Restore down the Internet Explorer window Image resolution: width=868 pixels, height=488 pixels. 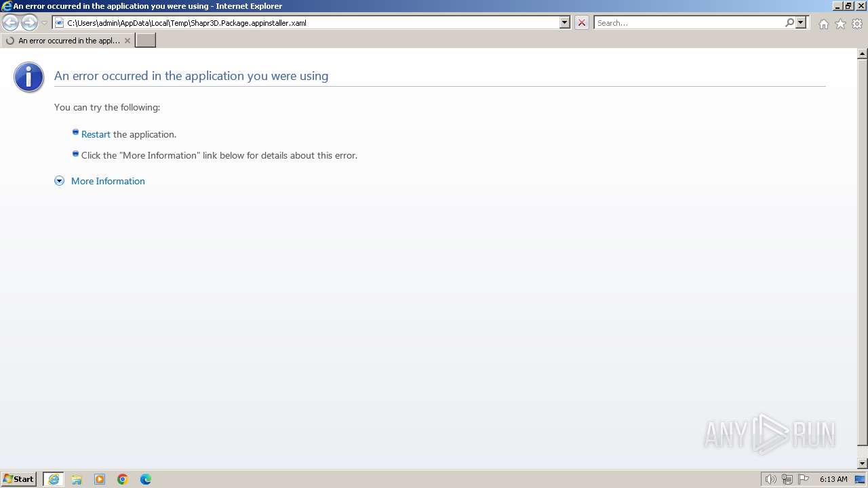[849, 6]
